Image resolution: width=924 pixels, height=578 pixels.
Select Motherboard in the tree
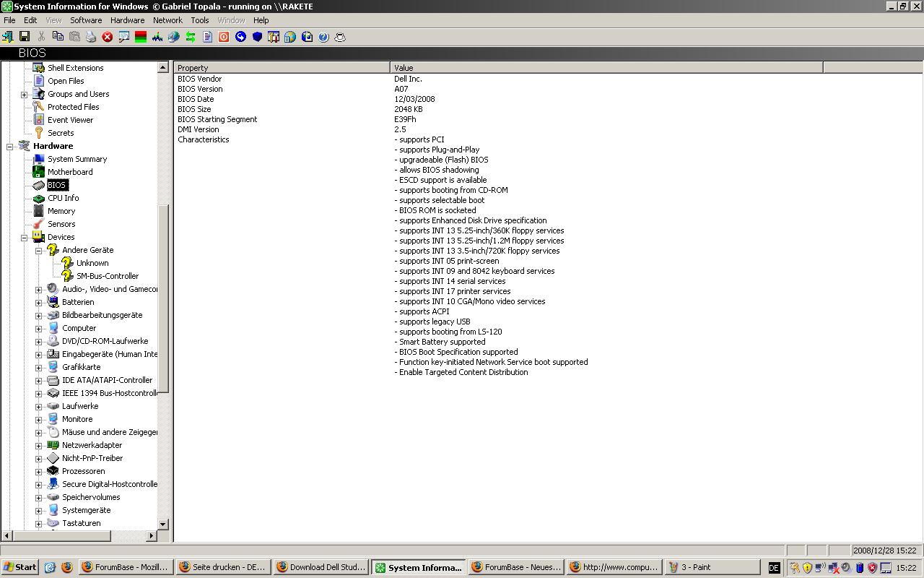pos(70,172)
